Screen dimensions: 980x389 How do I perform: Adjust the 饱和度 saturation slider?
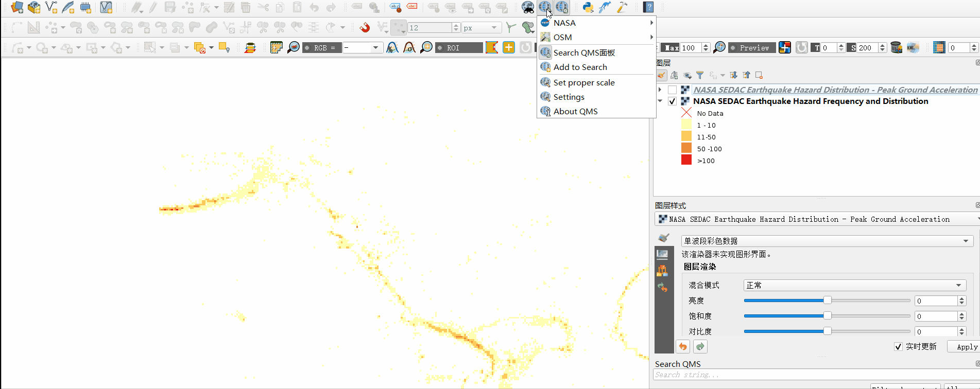(827, 316)
